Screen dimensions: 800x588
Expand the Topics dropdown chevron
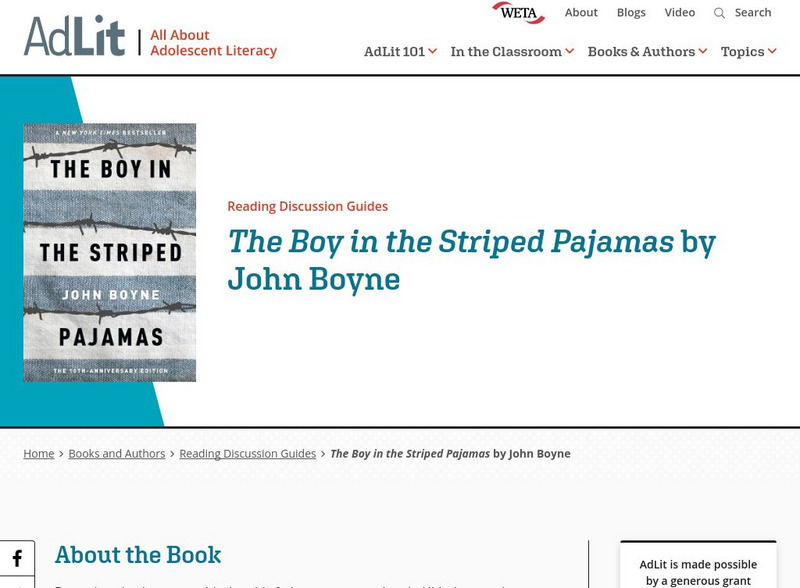772,51
